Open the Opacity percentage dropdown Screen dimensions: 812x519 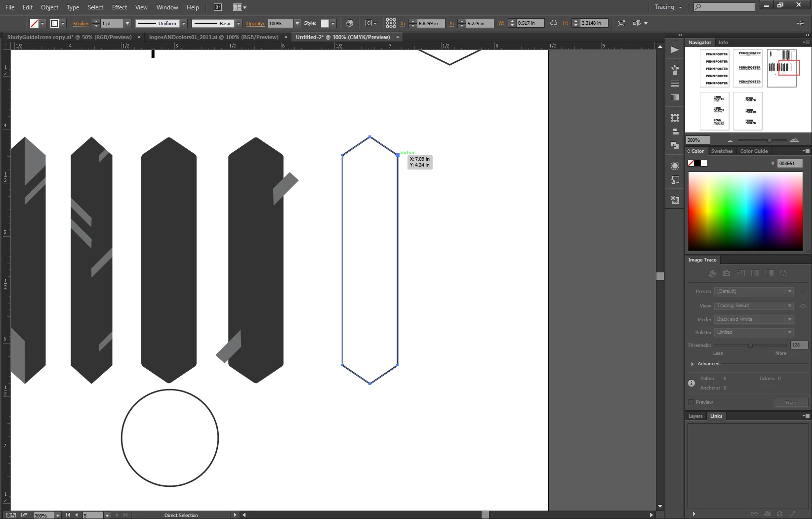point(297,23)
